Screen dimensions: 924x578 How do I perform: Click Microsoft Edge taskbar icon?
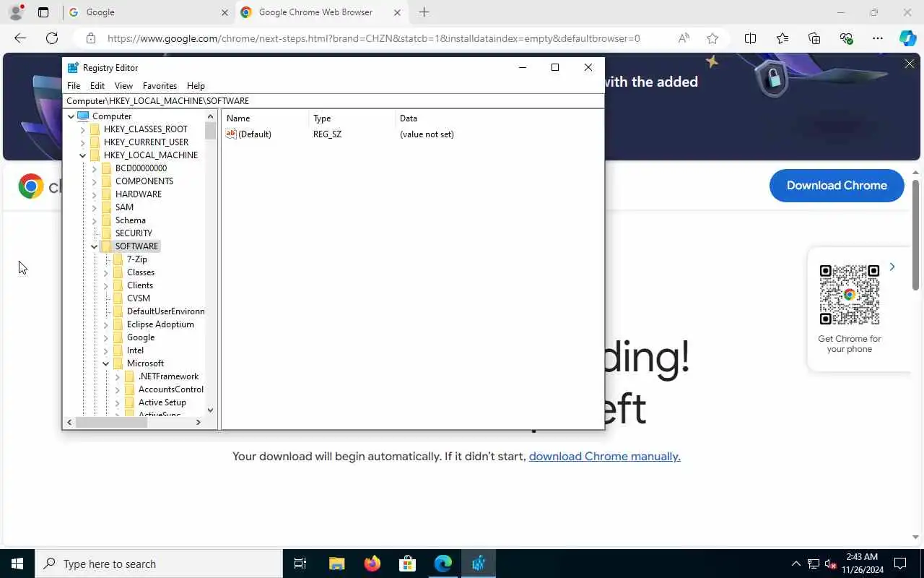click(443, 564)
